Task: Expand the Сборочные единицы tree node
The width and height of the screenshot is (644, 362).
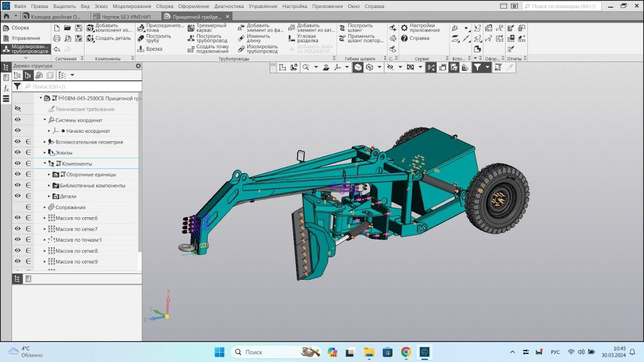Action: (x=49, y=175)
